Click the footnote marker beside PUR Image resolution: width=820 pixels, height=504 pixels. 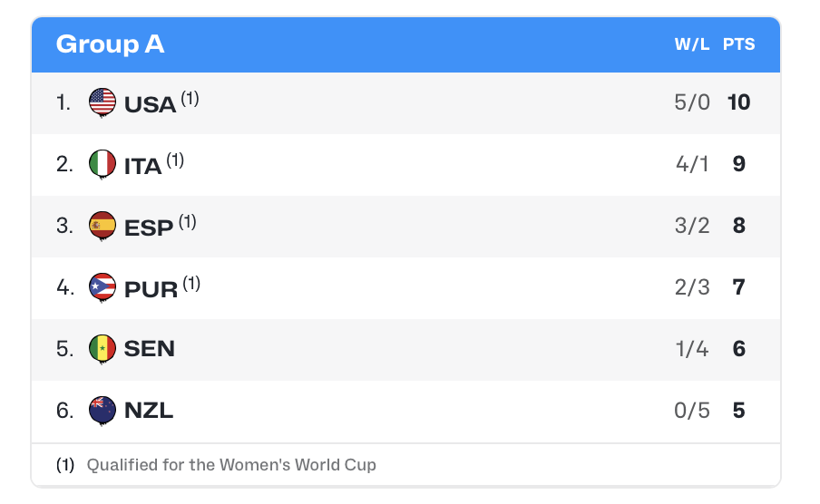[191, 283]
